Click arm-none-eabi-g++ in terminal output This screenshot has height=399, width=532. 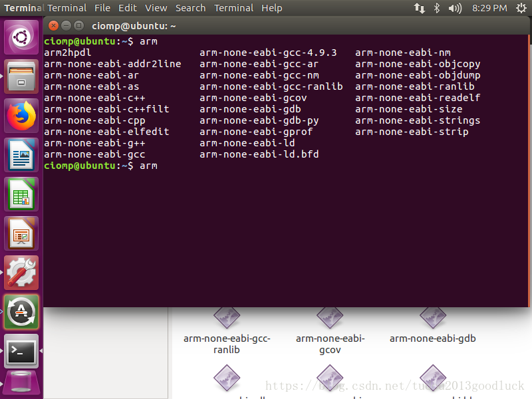pyautogui.click(x=94, y=143)
